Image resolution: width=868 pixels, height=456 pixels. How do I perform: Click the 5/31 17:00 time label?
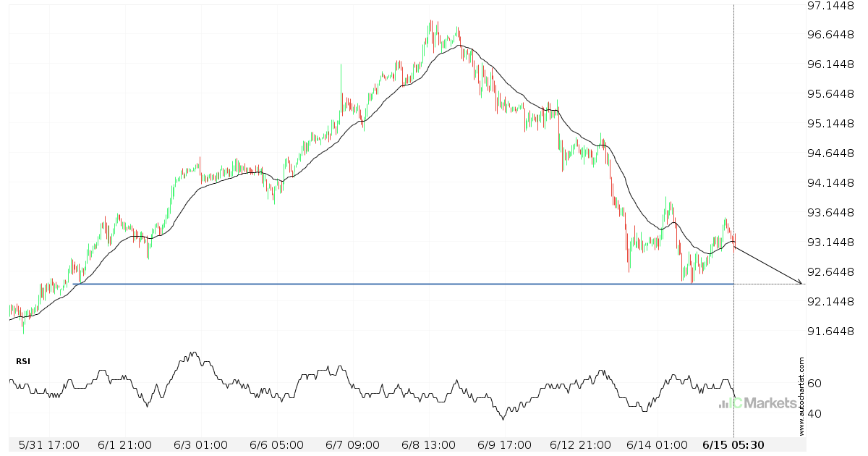click(x=48, y=444)
